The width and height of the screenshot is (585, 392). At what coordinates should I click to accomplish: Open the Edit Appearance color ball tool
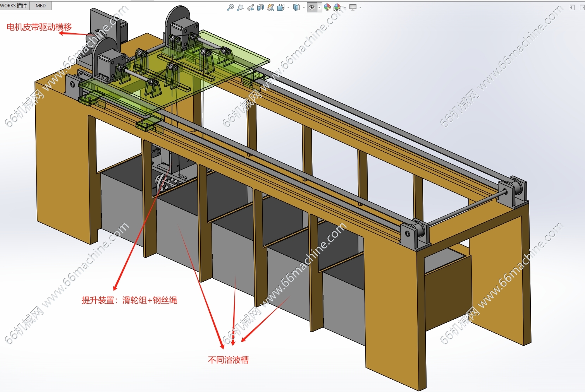(x=327, y=7)
